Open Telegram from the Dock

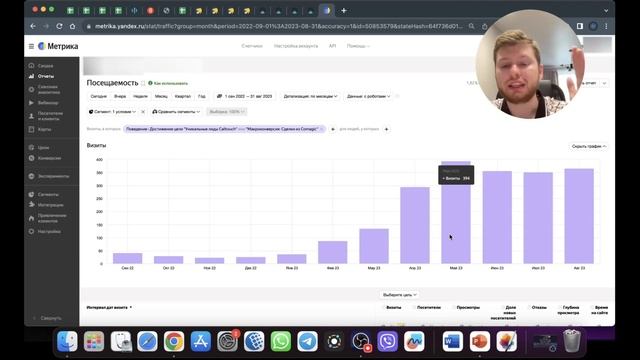[x=307, y=341]
